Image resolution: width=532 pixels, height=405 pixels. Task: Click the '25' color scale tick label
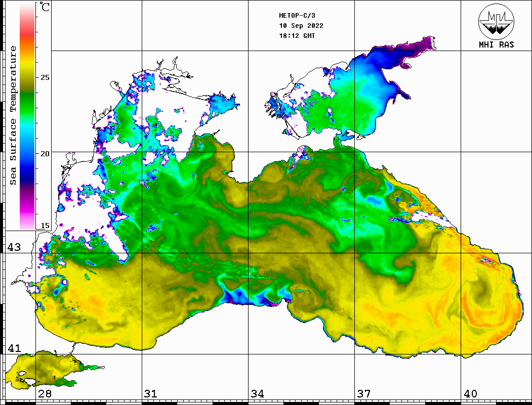[x=45, y=77]
